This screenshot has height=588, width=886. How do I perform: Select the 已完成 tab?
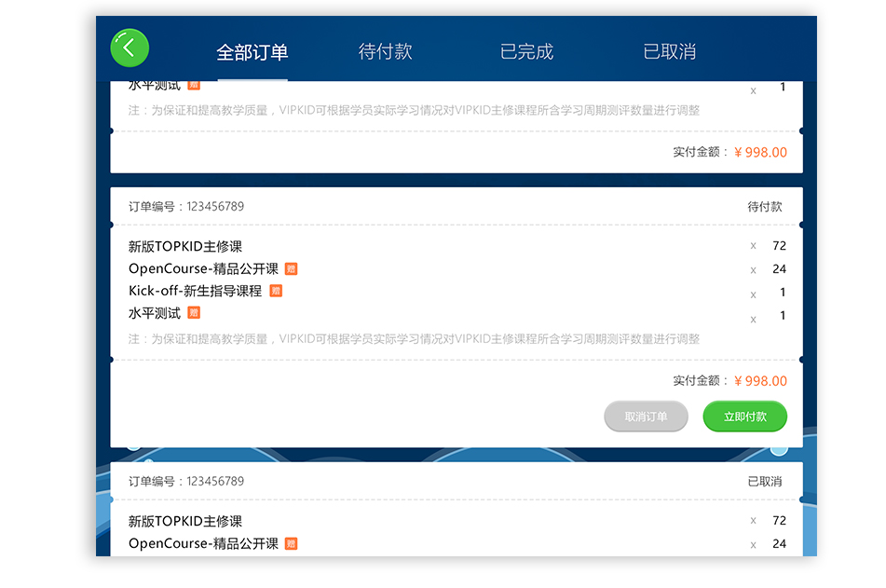coord(526,52)
